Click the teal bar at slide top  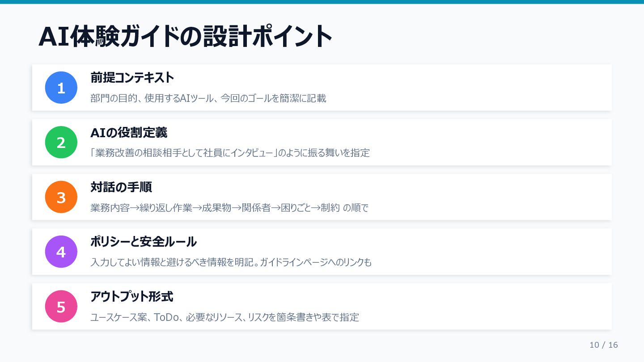(322, 2)
